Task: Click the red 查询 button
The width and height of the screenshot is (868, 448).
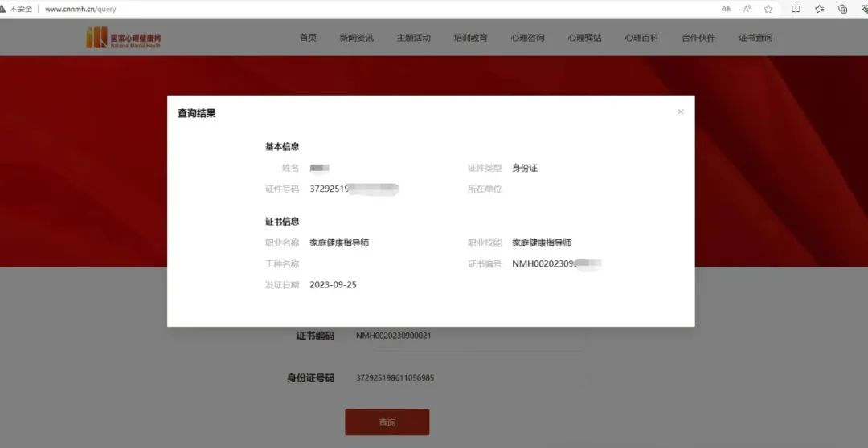Action: click(x=387, y=422)
